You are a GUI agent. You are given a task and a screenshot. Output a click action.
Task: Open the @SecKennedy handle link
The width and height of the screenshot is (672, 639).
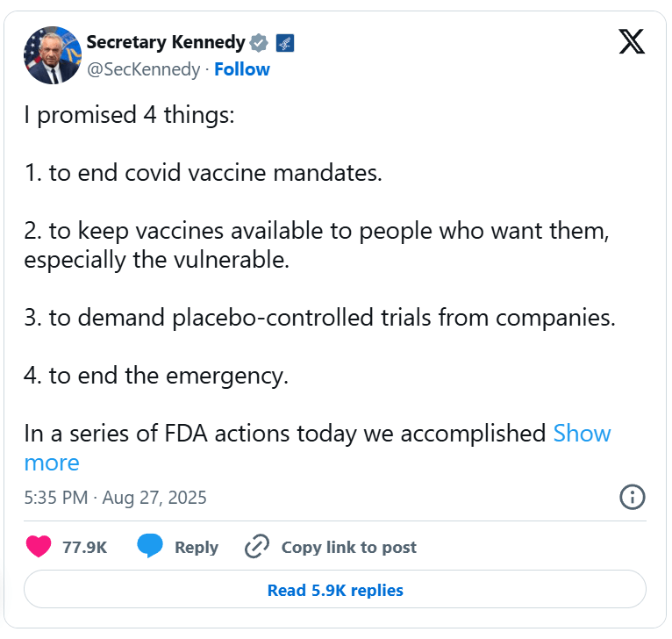[143, 69]
